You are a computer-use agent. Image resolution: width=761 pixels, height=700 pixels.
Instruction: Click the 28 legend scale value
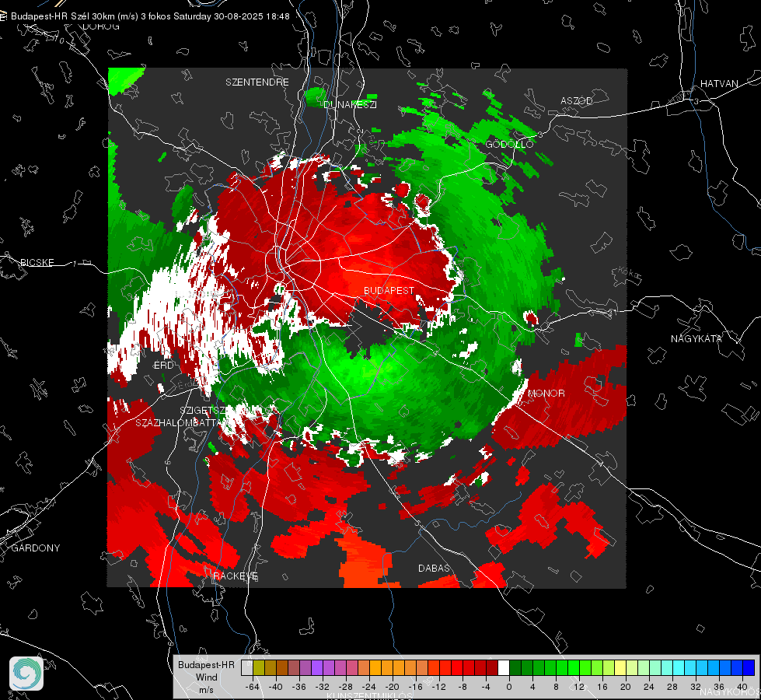pyautogui.click(x=672, y=688)
